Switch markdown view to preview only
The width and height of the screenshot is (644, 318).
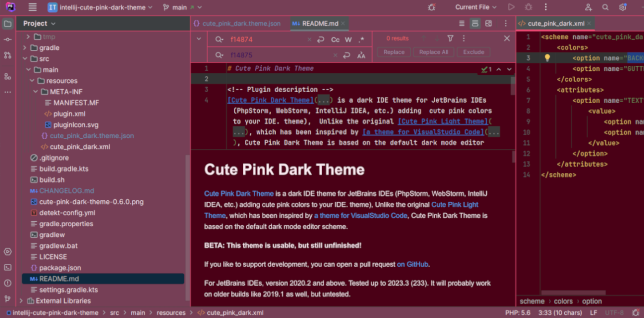click(x=489, y=23)
